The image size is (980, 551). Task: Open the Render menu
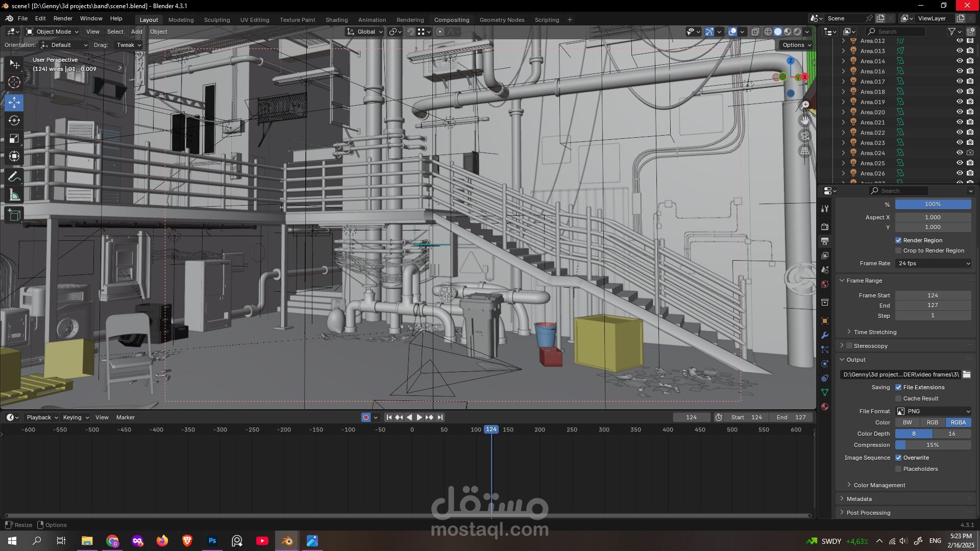tap(63, 18)
